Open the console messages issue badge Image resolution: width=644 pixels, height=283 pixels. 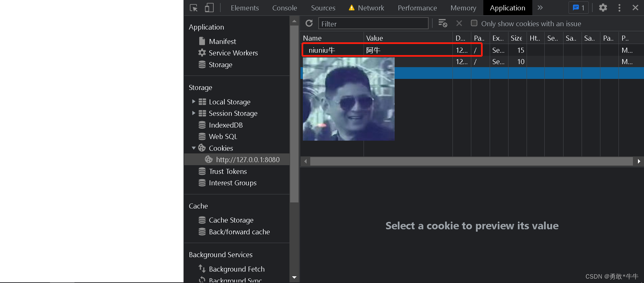point(578,8)
